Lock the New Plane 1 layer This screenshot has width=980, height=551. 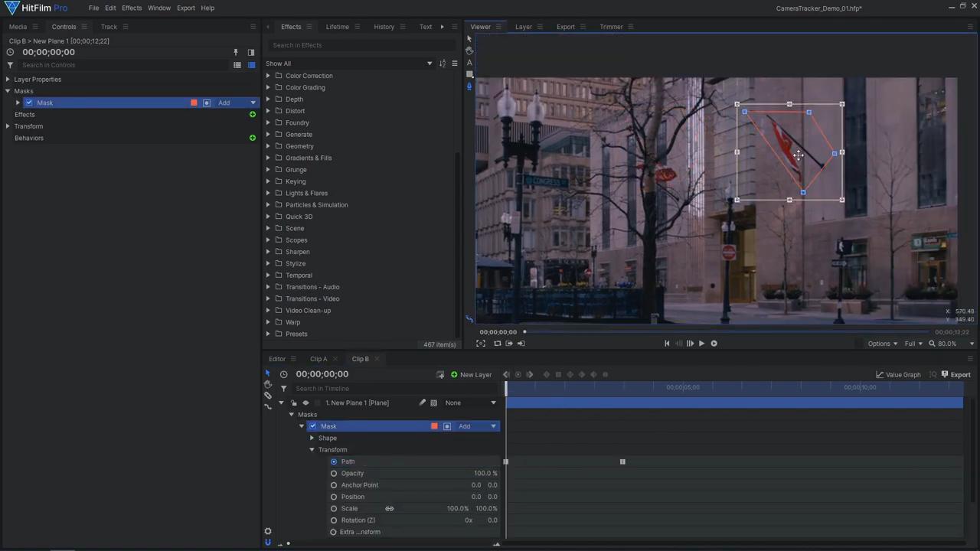(294, 403)
